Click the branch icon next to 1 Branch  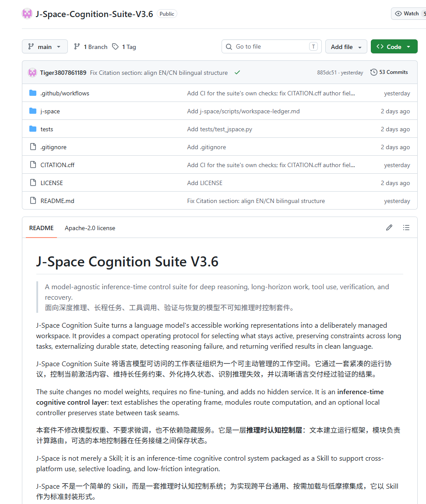pyautogui.click(x=77, y=47)
